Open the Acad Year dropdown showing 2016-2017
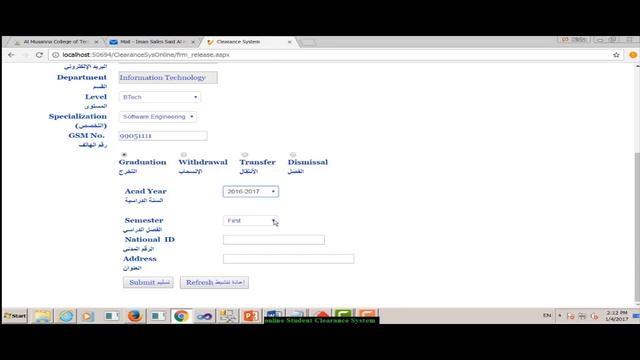The image size is (640, 360). 251,191
